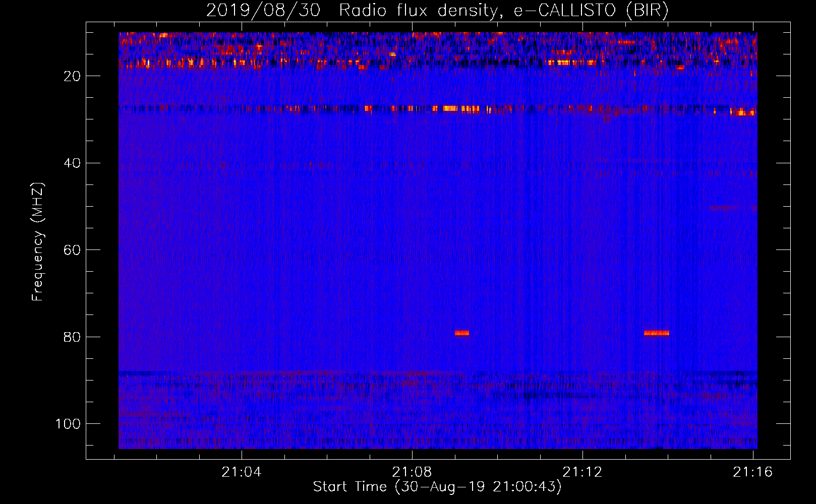Click the 60 MHz frequency tick label

tap(73, 250)
